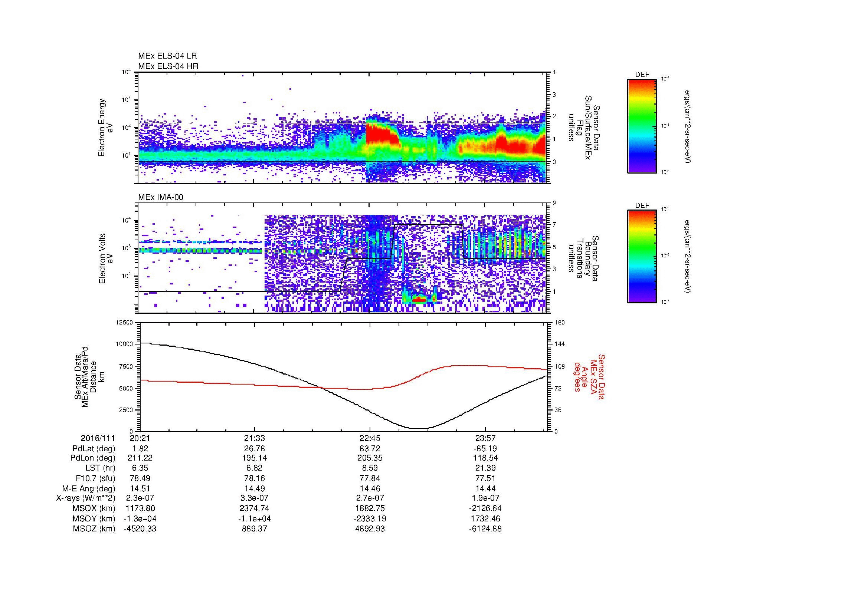Click the 'MEx ELS-04 HR' plot title
The image size is (868, 613).
coord(168,66)
